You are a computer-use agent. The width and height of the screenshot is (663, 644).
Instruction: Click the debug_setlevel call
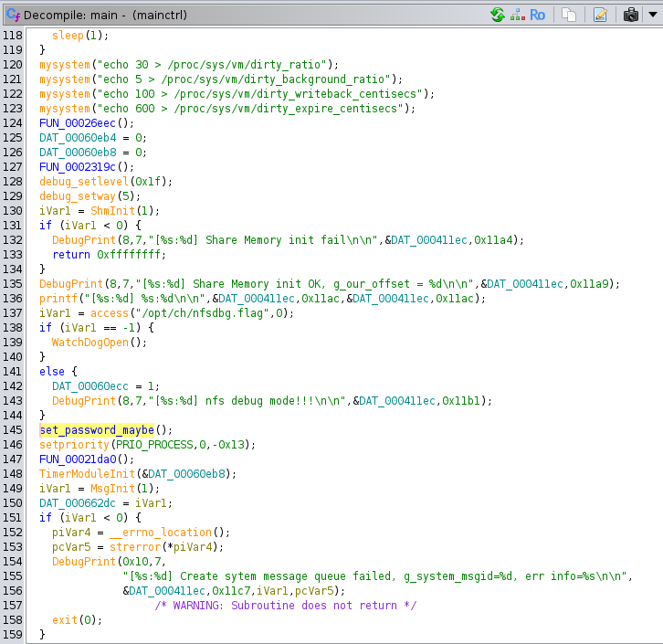tap(84, 182)
